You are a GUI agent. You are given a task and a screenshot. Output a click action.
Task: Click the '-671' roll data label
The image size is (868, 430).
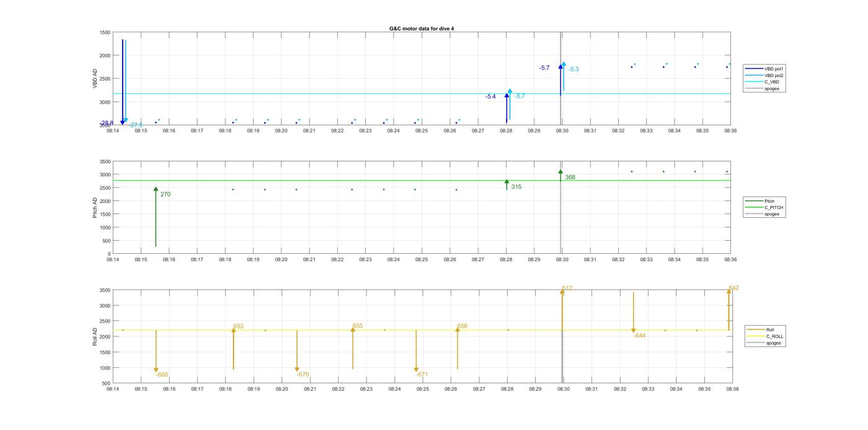422,375
